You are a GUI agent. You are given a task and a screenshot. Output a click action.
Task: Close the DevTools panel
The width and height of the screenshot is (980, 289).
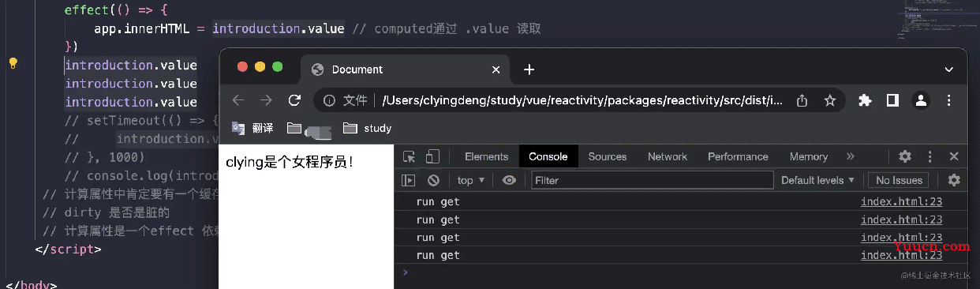954,156
